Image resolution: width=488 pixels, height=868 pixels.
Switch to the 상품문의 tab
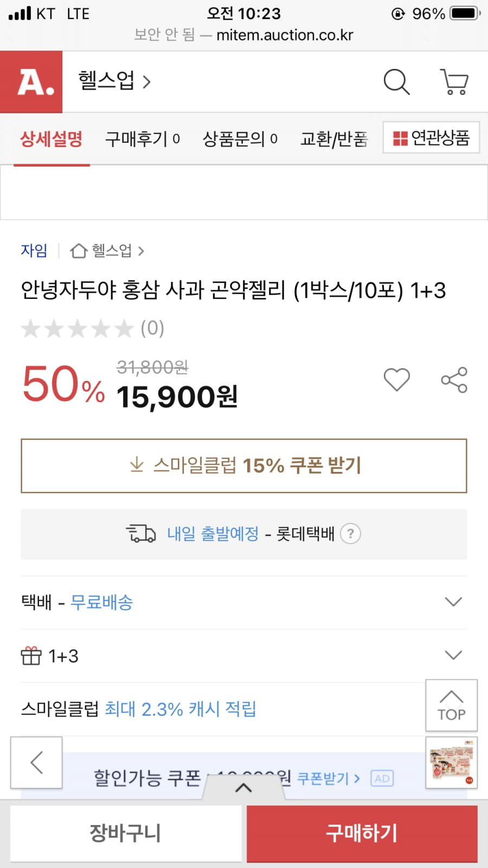point(240,139)
